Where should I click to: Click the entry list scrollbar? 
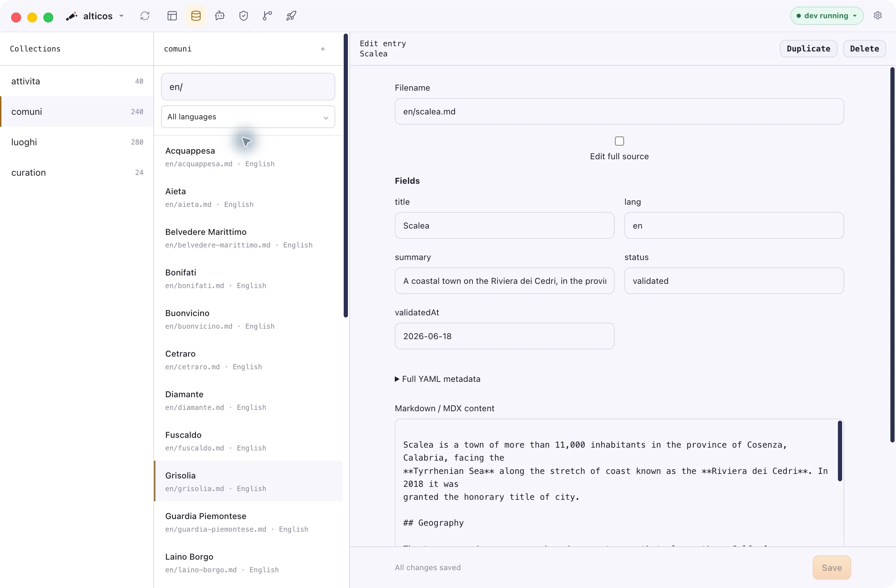[x=345, y=176]
